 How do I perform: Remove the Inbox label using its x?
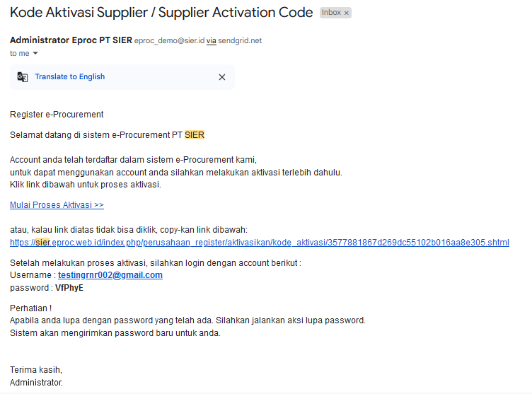[x=347, y=13]
